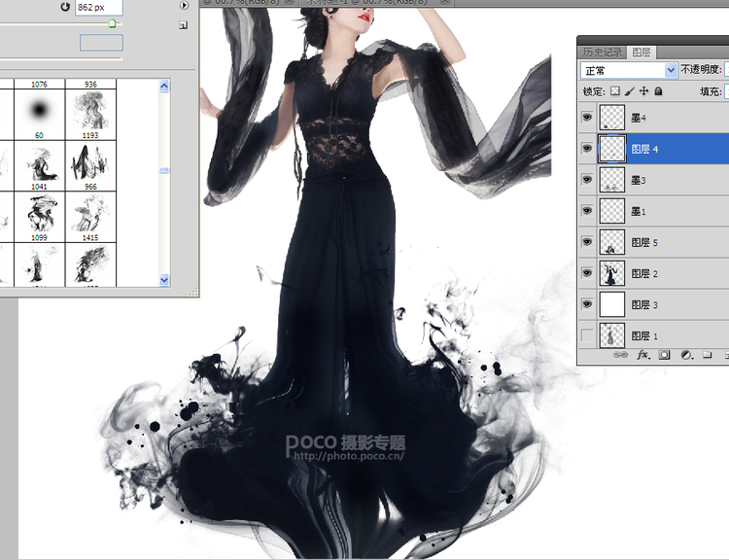Click the empty hardness value field
Screen dimensions: 729x560
click(101, 43)
